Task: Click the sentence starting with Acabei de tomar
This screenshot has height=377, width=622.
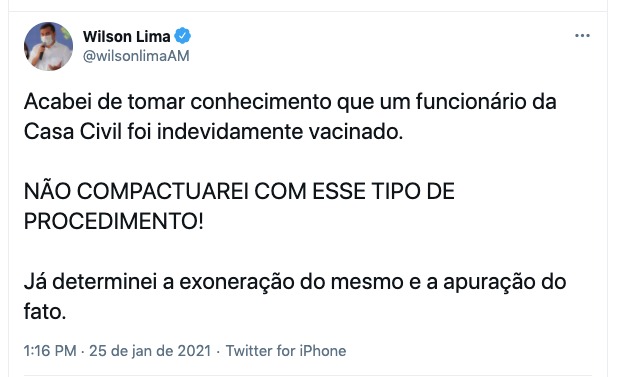Action: 290,117
